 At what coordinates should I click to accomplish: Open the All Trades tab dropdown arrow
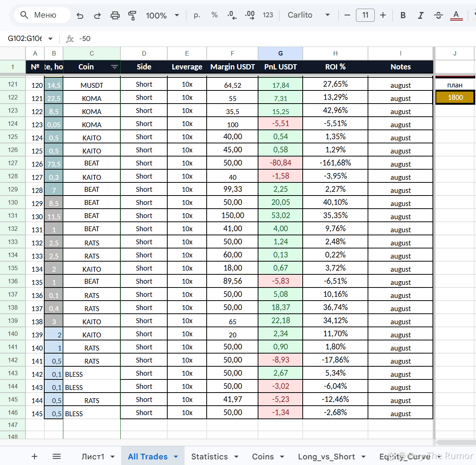pyautogui.click(x=176, y=457)
